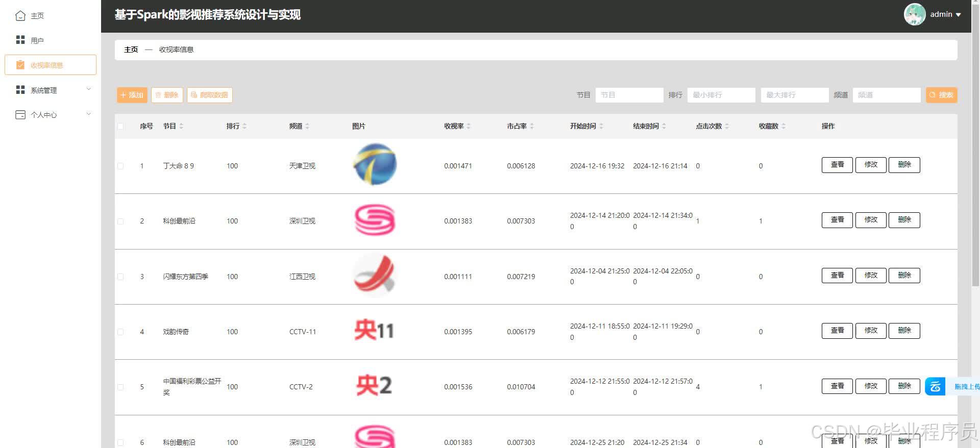Open 系统管理 sidebar menu

pyautogui.click(x=51, y=90)
